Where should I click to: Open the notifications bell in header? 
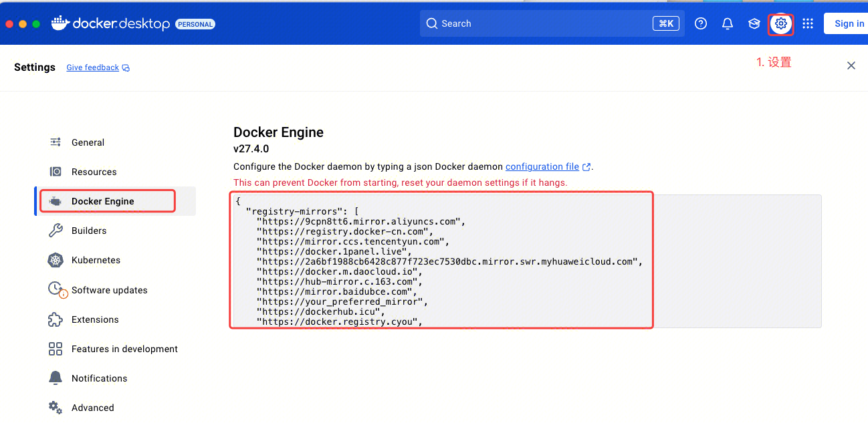coord(728,24)
